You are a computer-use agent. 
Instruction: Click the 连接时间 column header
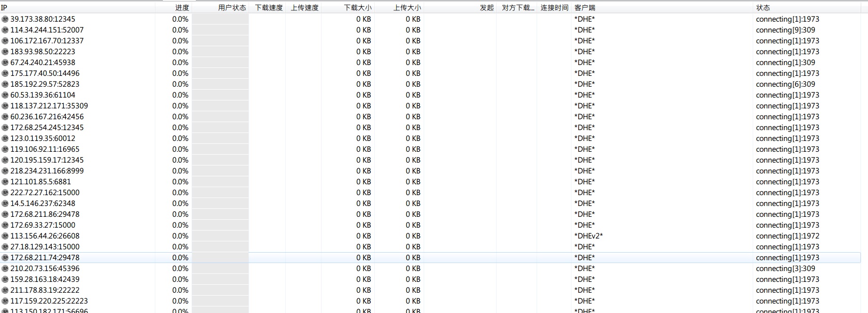pos(554,8)
